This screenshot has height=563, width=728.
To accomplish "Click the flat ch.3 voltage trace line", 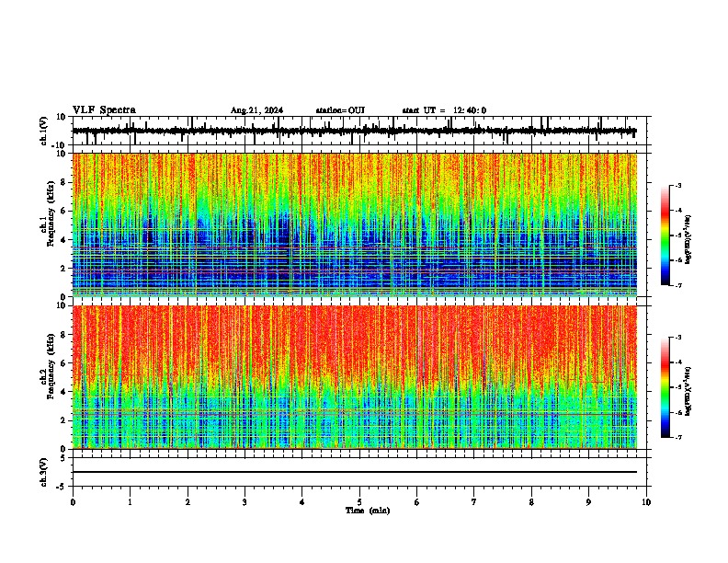I will click(355, 472).
